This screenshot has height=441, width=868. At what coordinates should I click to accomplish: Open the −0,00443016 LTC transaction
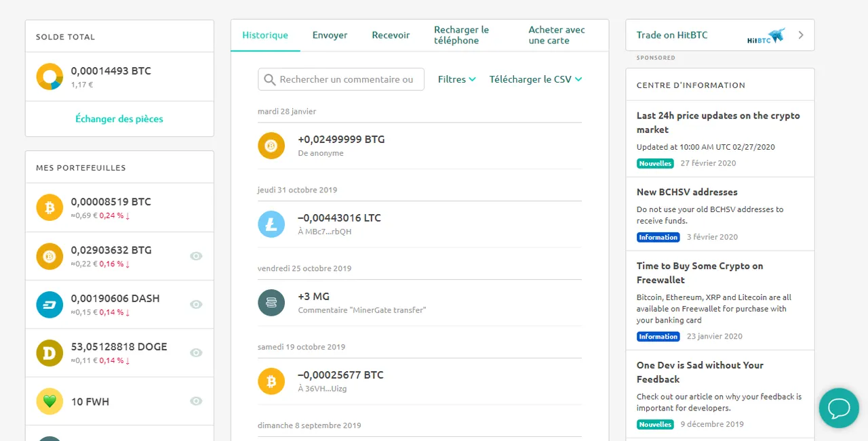pyautogui.click(x=420, y=224)
